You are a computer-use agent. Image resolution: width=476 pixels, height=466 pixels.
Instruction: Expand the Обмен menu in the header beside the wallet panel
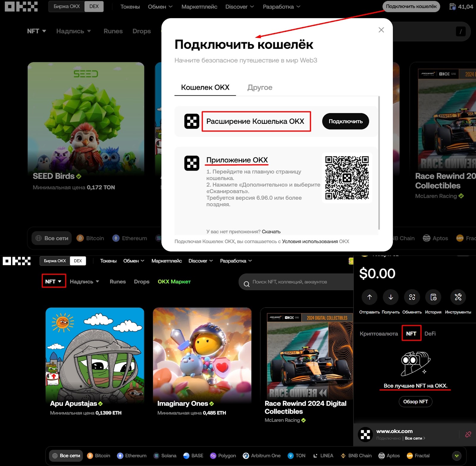134,261
